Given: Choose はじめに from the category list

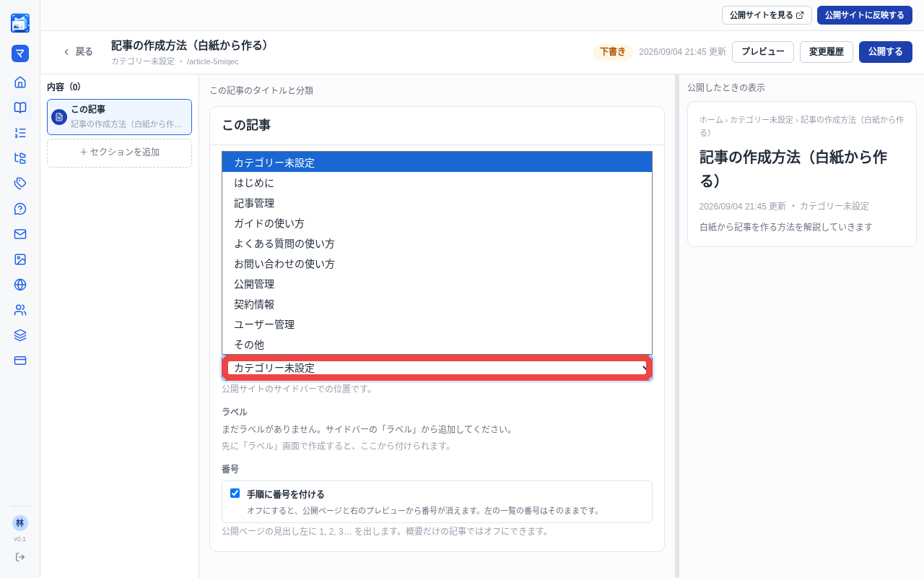Looking at the screenshot, I should [437, 183].
